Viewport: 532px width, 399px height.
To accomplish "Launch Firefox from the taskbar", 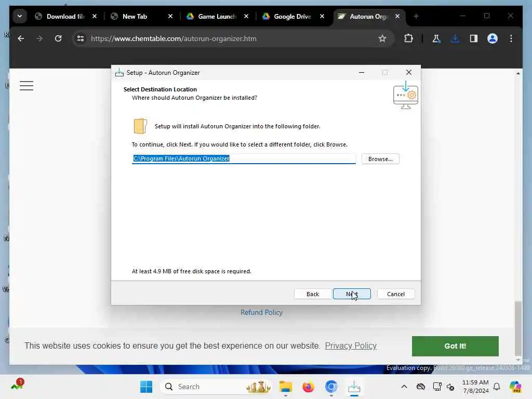I will [x=308, y=387].
